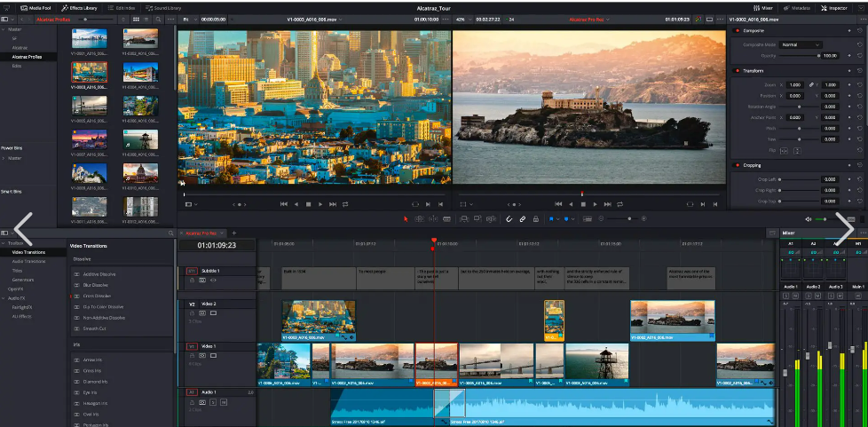This screenshot has width=868, height=427.
Task: Open the V1-0003_A016_006.mov clip name dropdown
Action: tap(315, 20)
